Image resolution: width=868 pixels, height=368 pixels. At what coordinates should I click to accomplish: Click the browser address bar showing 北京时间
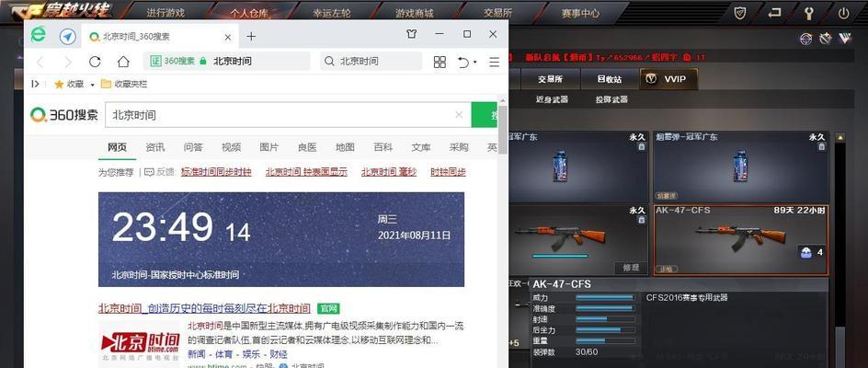point(227,61)
